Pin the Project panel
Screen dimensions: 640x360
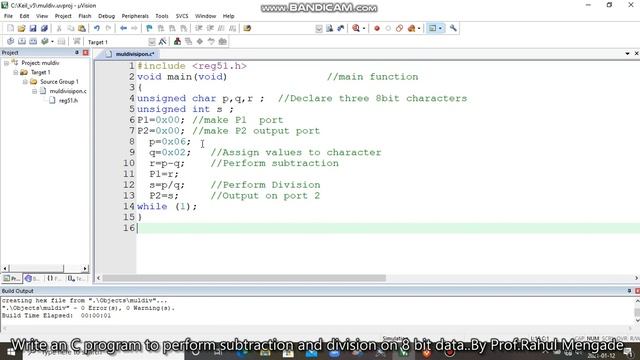point(76,53)
